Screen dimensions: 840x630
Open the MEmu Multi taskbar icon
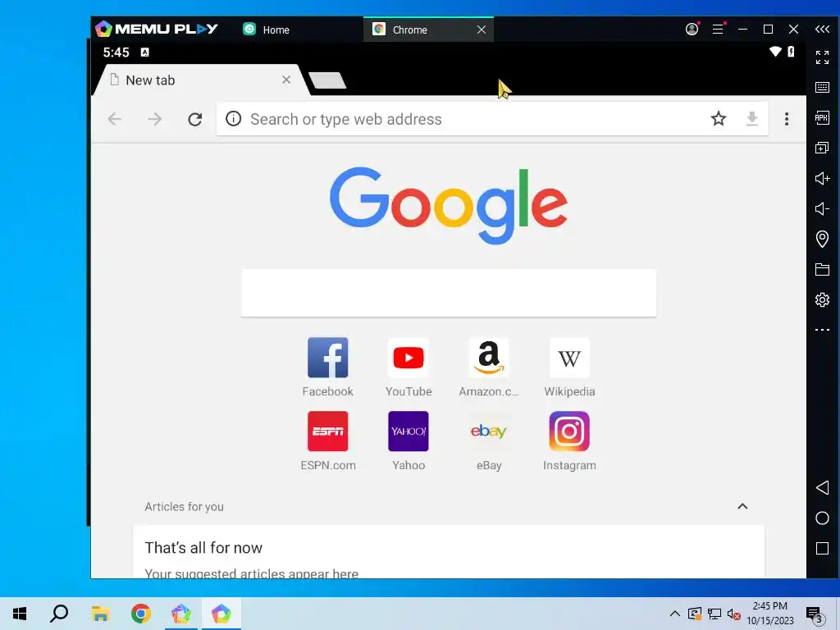[181, 614]
